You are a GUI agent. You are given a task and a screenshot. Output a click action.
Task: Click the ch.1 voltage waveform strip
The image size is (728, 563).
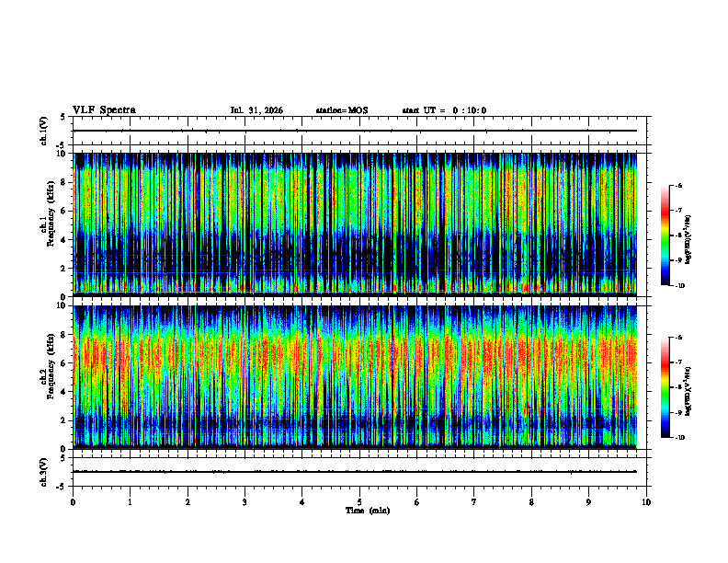(361, 131)
